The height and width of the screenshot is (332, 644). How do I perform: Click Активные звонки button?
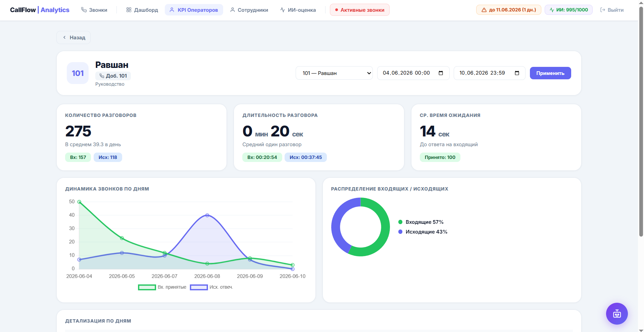tap(359, 10)
